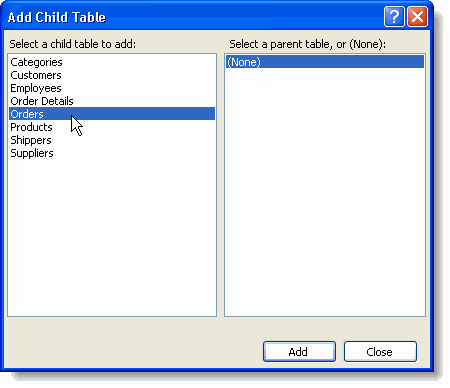This screenshot has height=388, width=450.
Task: Click empty space below Suppliers in child list
Action: pos(112,237)
